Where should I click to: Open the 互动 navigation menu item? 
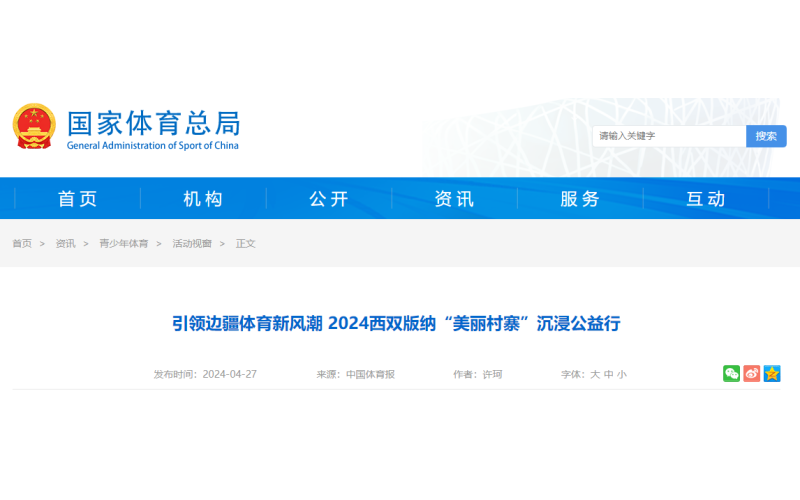pos(706,198)
